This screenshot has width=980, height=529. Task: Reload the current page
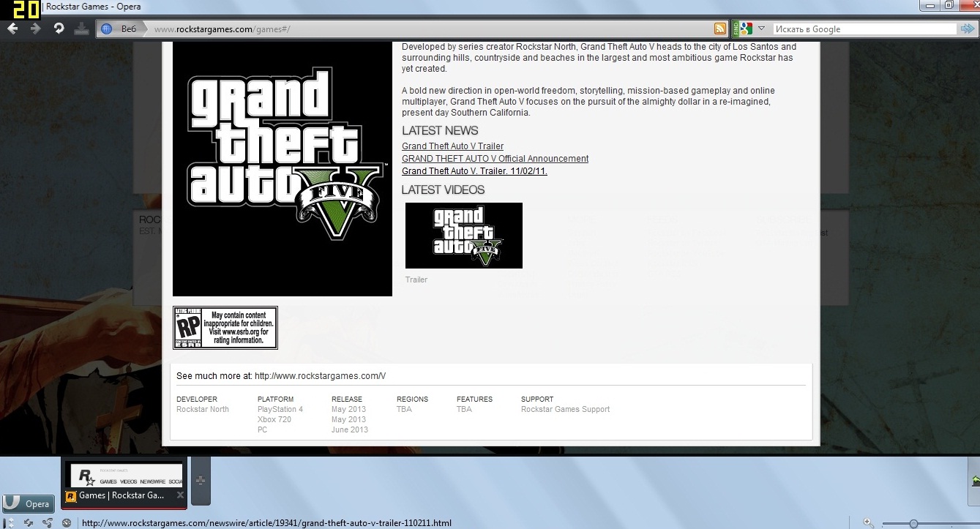(x=59, y=29)
